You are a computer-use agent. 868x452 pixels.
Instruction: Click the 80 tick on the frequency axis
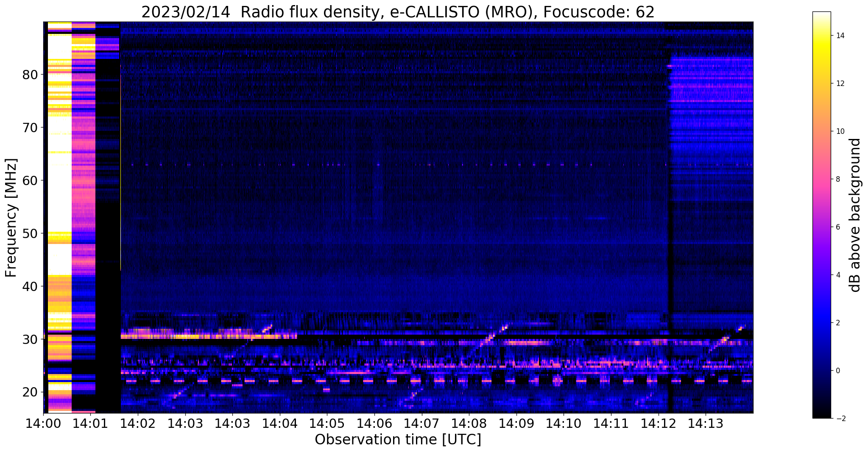point(30,75)
